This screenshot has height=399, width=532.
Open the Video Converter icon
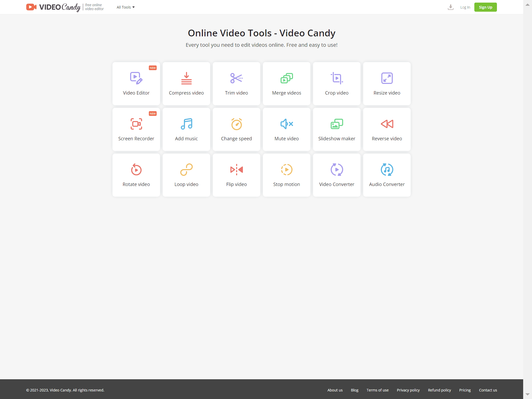337,170
